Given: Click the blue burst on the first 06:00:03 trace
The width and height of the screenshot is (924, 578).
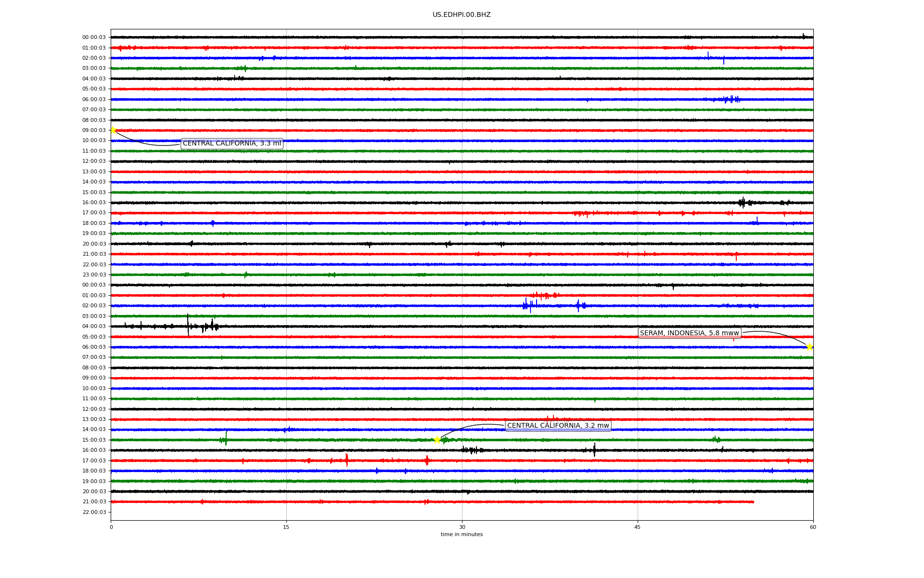Looking at the screenshot, I should pyautogui.click(x=731, y=99).
